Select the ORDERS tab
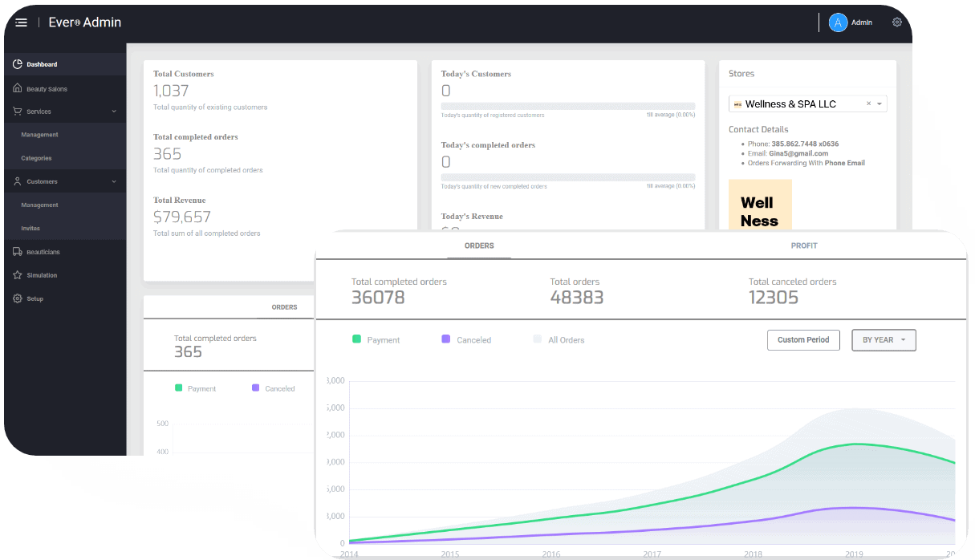 pyautogui.click(x=479, y=246)
